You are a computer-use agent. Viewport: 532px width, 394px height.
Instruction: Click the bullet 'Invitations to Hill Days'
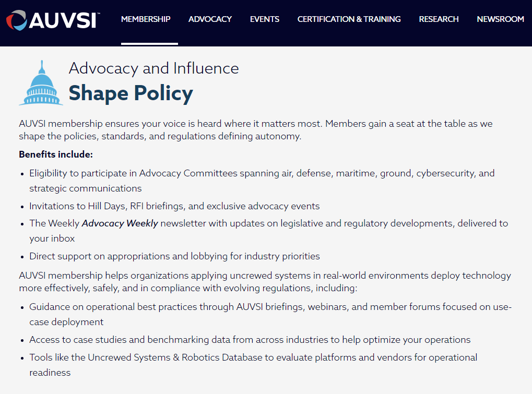click(x=174, y=206)
